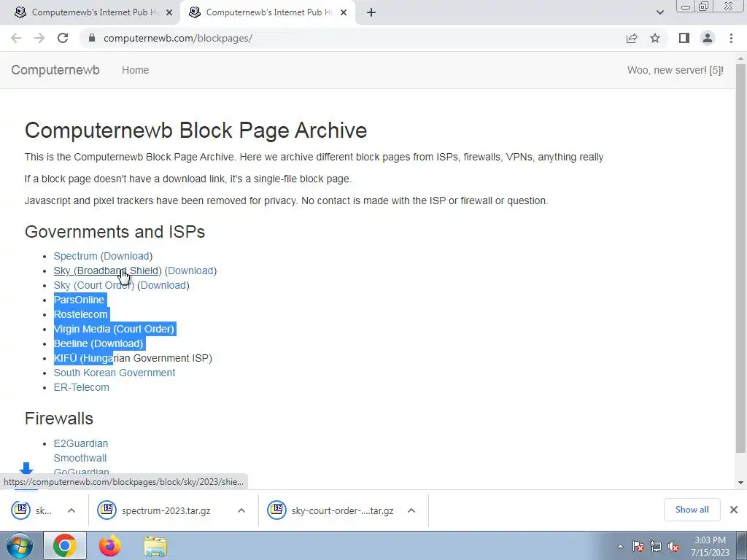747x560 pixels.
Task: Open the ER-Telecom block page
Action: click(82, 388)
